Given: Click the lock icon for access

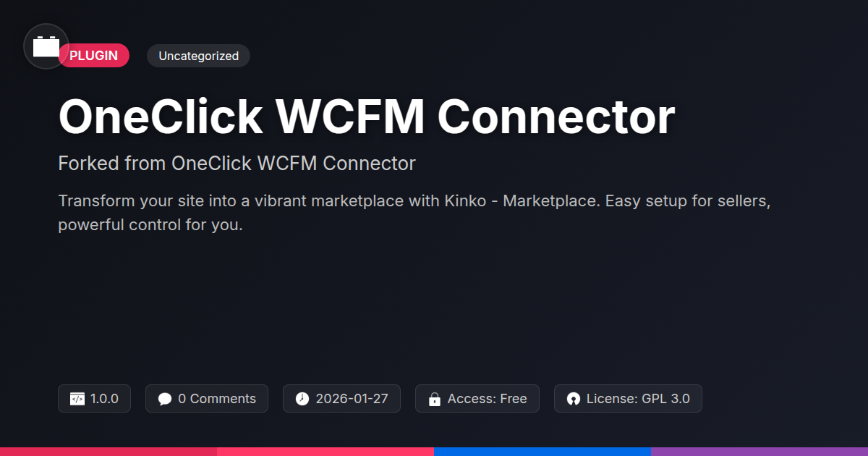Looking at the screenshot, I should pos(435,399).
